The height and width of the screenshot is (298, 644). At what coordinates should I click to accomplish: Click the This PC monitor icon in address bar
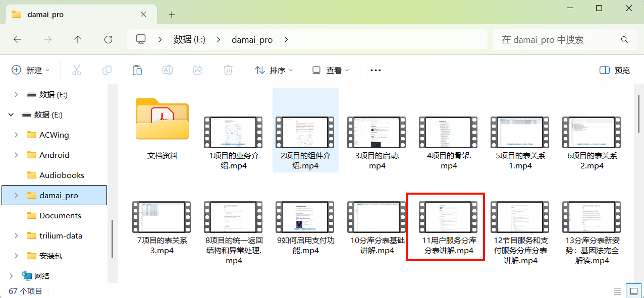[141, 39]
